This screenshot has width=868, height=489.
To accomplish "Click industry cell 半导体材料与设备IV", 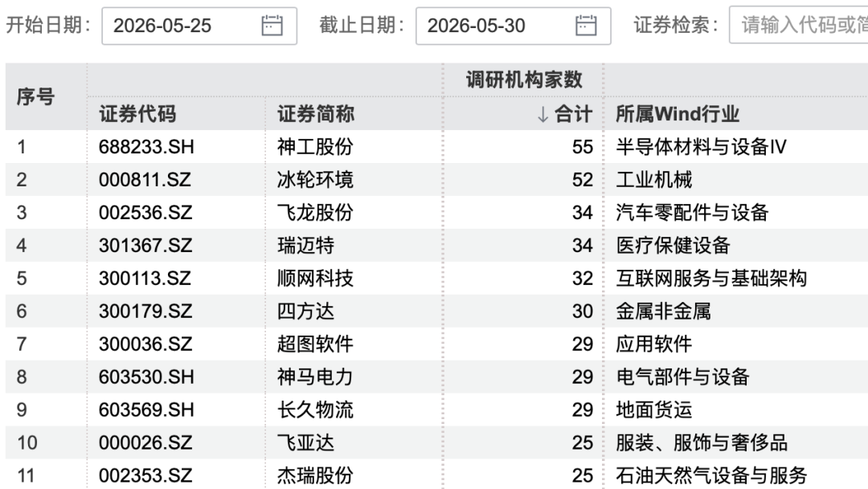I will click(x=701, y=147).
